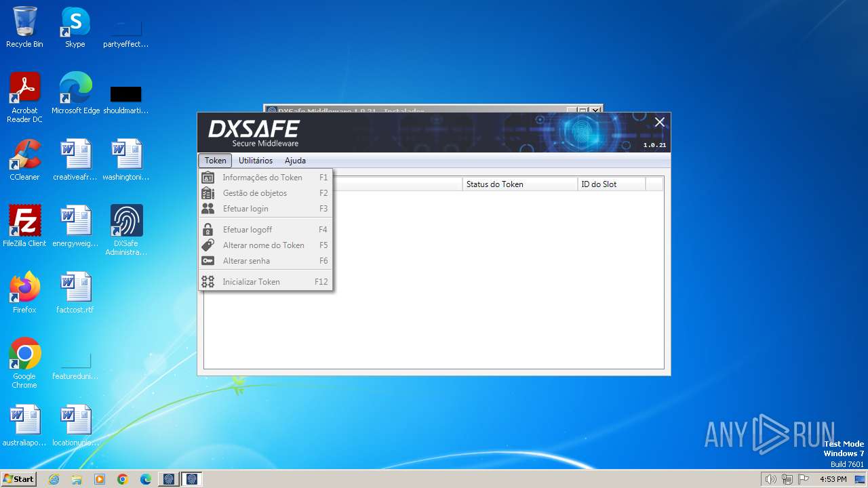Click the key icon beside Alterar senha
The width and height of the screenshot is (868, 488).
tap(208, 261)
